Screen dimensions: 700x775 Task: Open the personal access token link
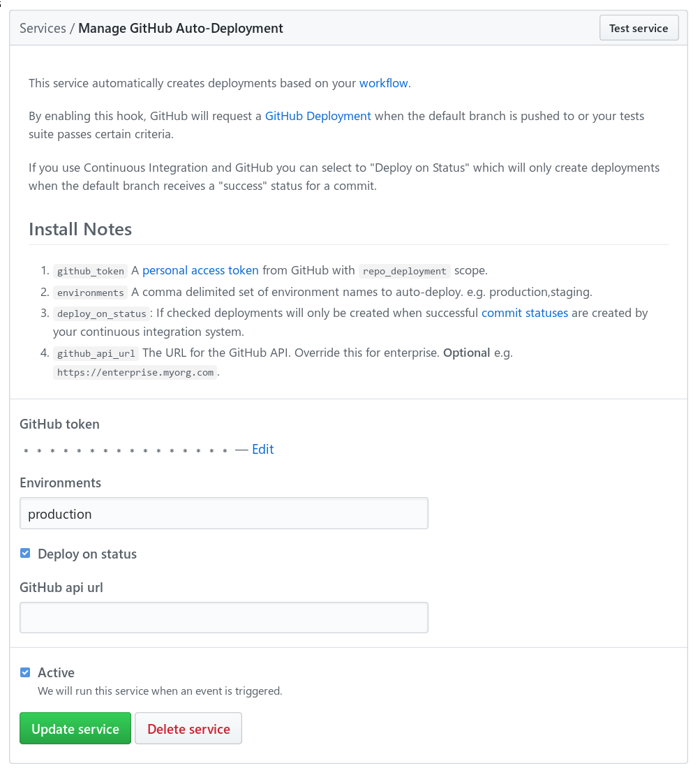tap(200, 270)
